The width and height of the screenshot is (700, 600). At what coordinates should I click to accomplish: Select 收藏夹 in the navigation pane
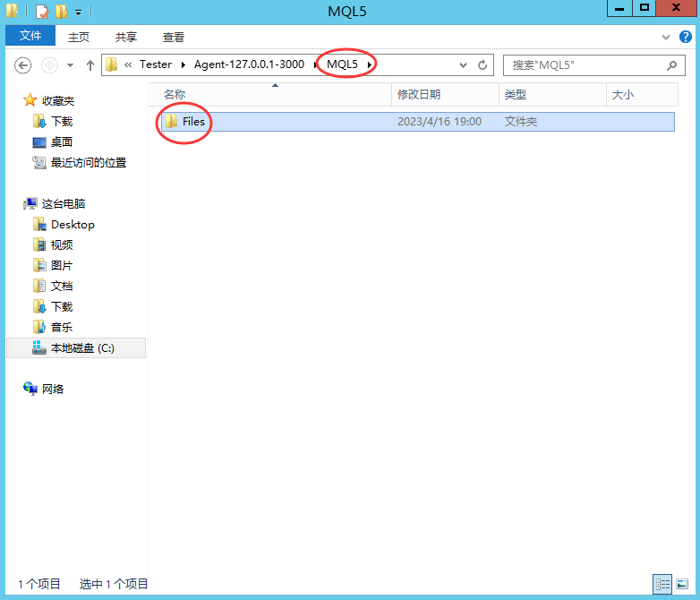(x=58, y=101)
